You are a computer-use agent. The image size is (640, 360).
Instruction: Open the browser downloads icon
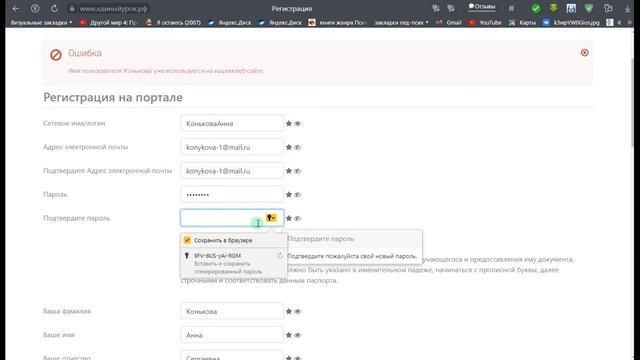click(x=628, y=9)
